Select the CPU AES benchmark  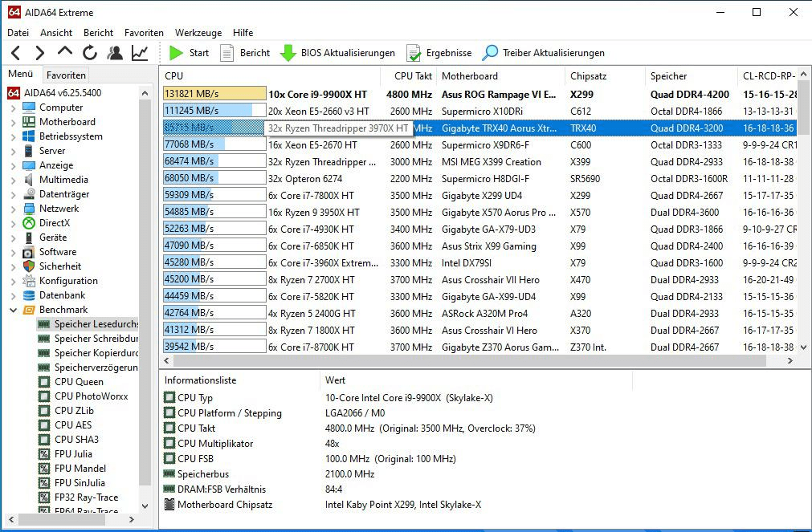[x=65, y=425]
